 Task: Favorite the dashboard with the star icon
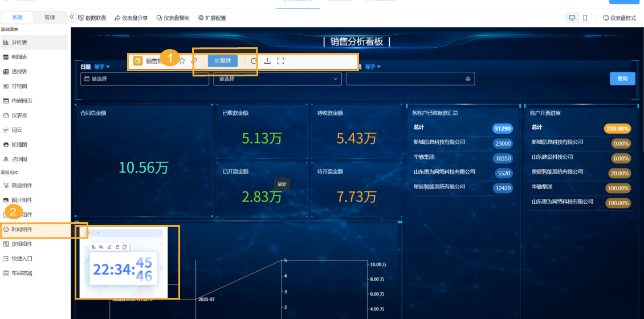coord(182,61)
